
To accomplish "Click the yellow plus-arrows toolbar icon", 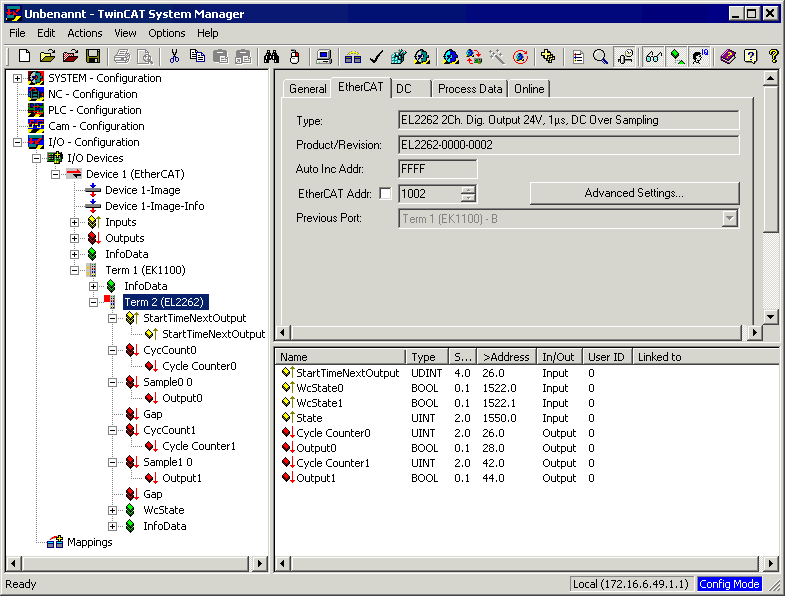I will tap(549, 57).
